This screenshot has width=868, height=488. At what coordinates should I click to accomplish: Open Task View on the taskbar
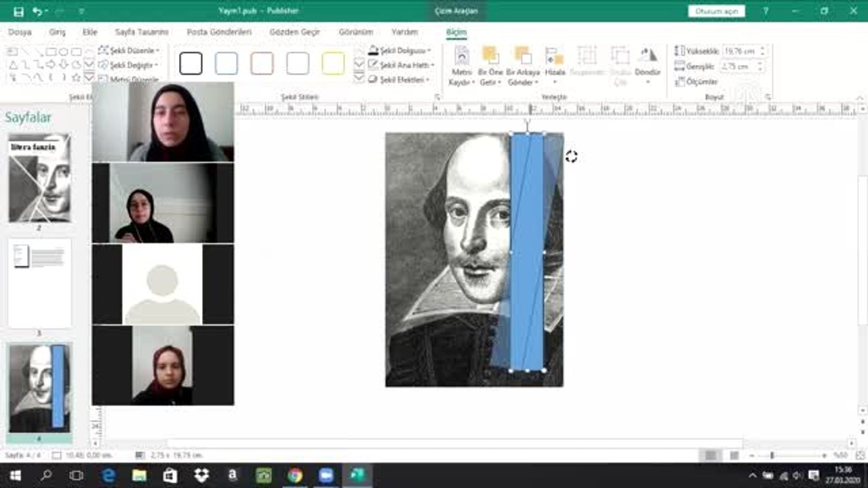(x=77, y=475)
